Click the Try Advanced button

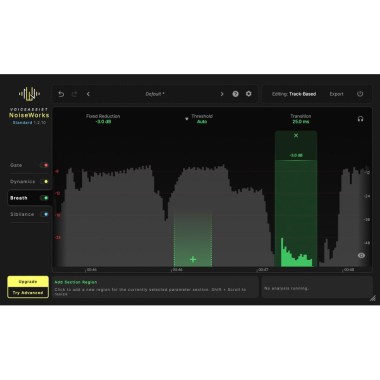pos(28,292)
